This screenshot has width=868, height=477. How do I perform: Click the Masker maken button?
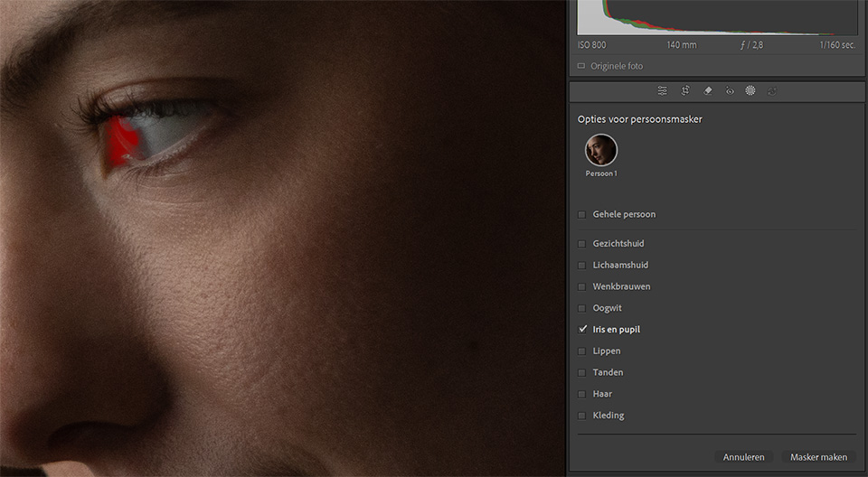818,457
